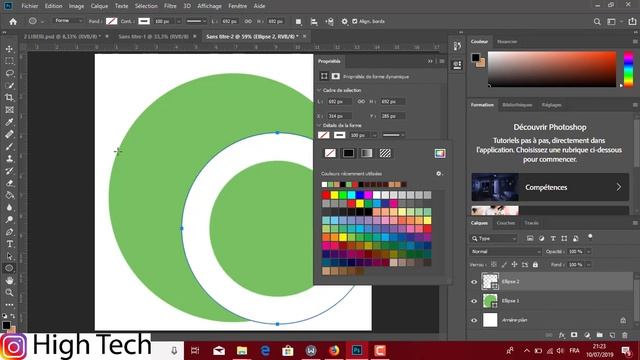Select the Path Selection arrow tool
This screenshot has height=360, width=640.
pos(9,256)
